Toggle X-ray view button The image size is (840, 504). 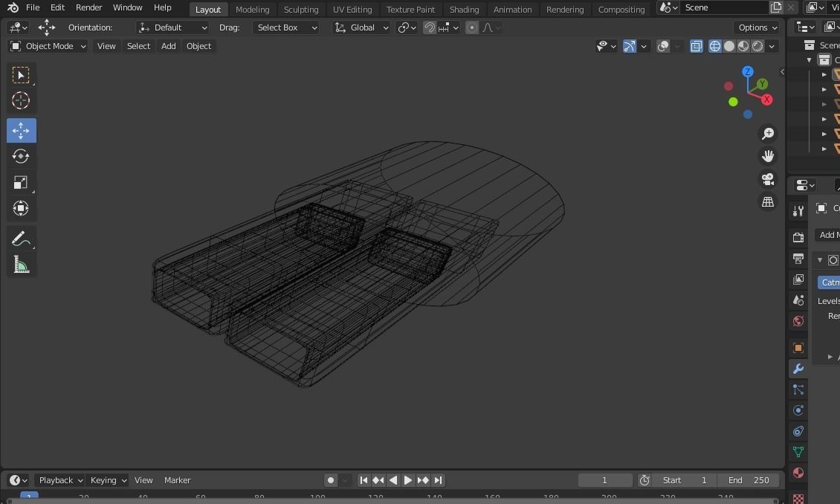pyautogui.click(x=697, y=46)
